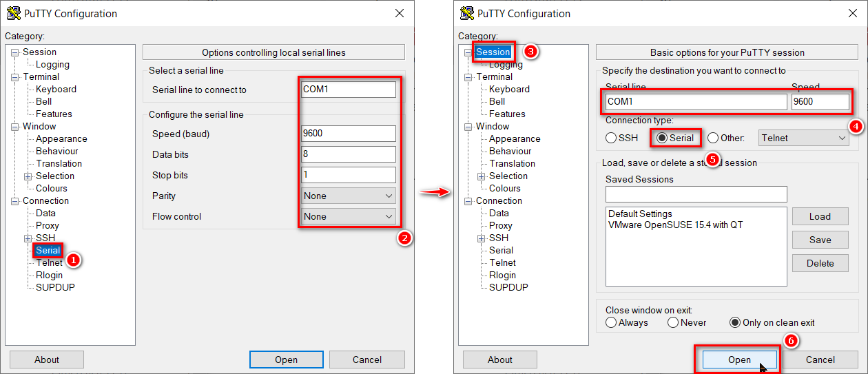Collapse Window node in right window tree
This screenshot has height=374, width=868.
[468, 127]
